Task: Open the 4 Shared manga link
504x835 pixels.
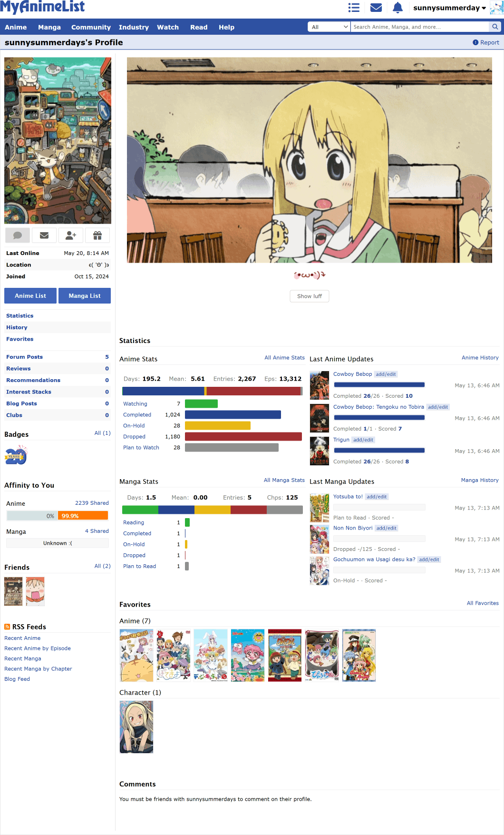Action: click(97, 531)
